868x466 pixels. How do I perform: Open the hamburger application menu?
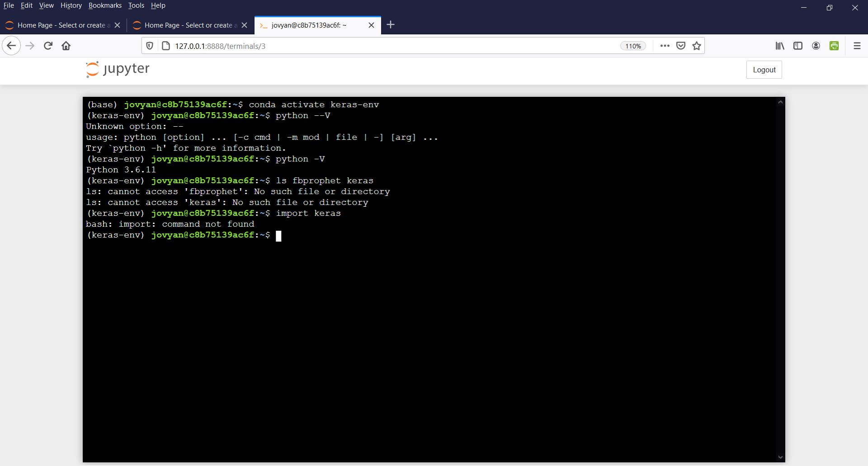(857, 46)
